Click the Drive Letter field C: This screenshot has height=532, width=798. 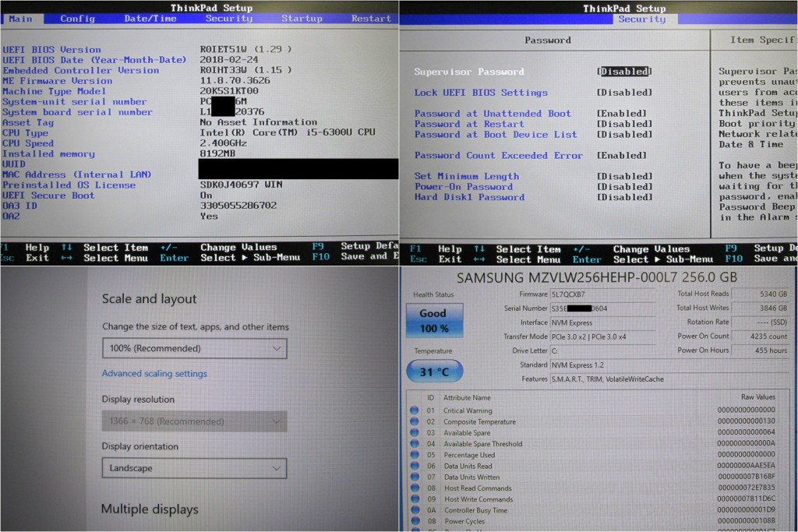(x=602, y=351)
